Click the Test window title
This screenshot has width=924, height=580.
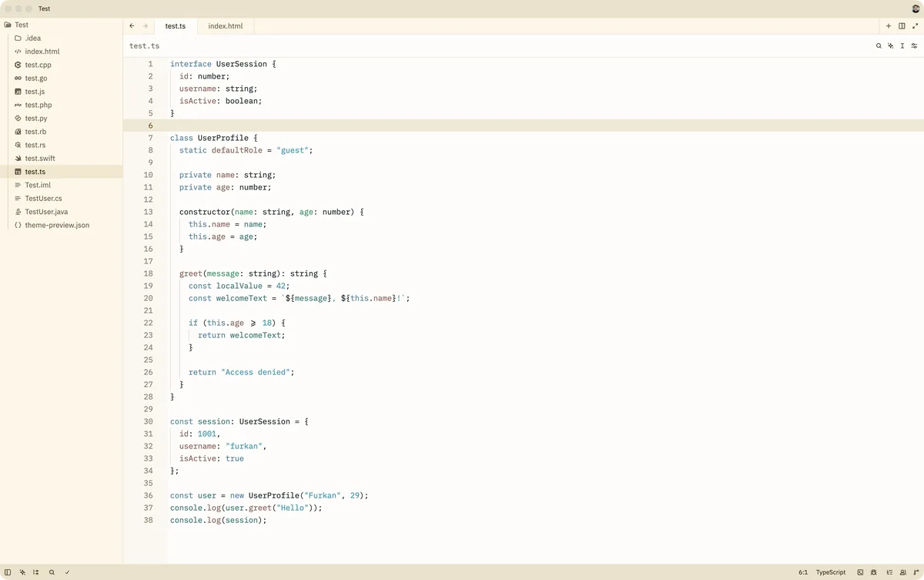tap(45, 8)
